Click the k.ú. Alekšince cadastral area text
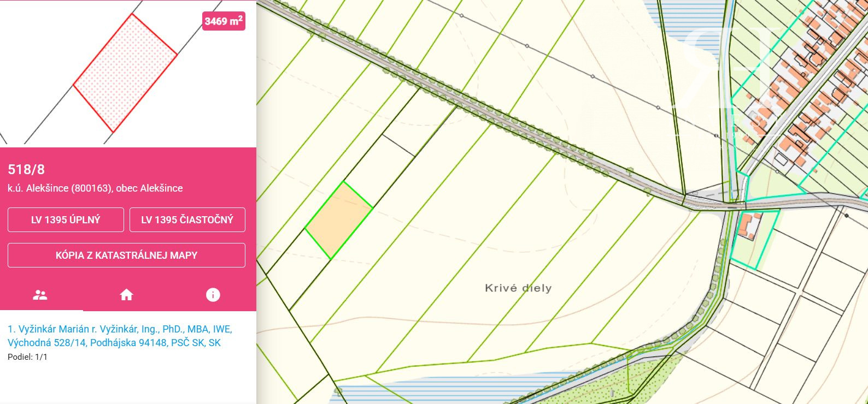868x404 pixels. click(x=95, y=188)
